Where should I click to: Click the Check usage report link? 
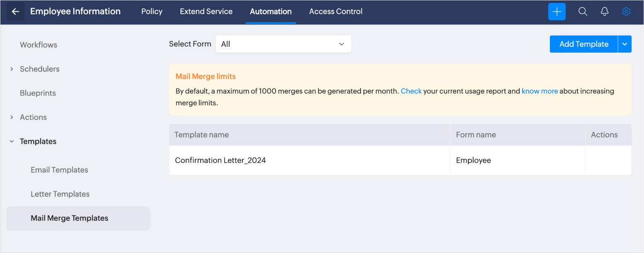click(x=411, y=91)
